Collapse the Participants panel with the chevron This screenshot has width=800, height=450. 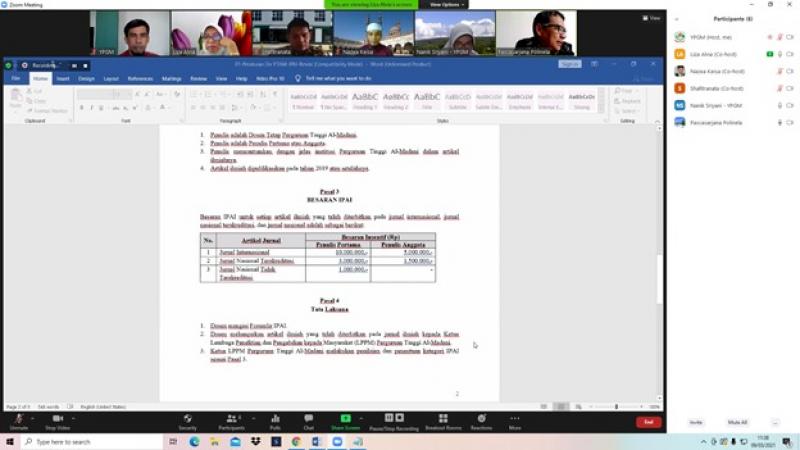pos(676,19)
